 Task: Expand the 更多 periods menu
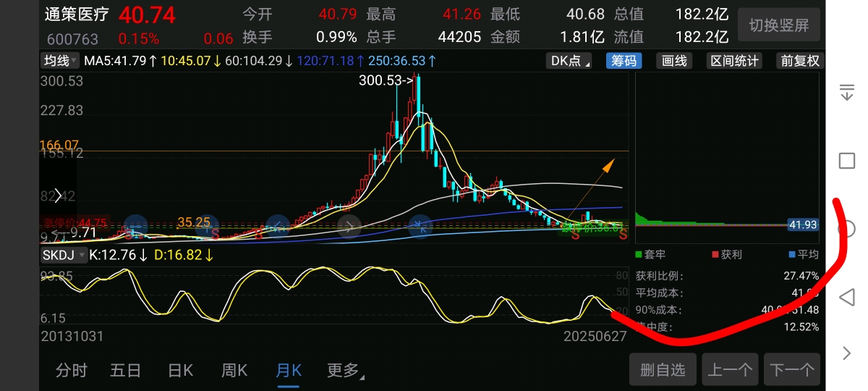[x=344, y=371]
